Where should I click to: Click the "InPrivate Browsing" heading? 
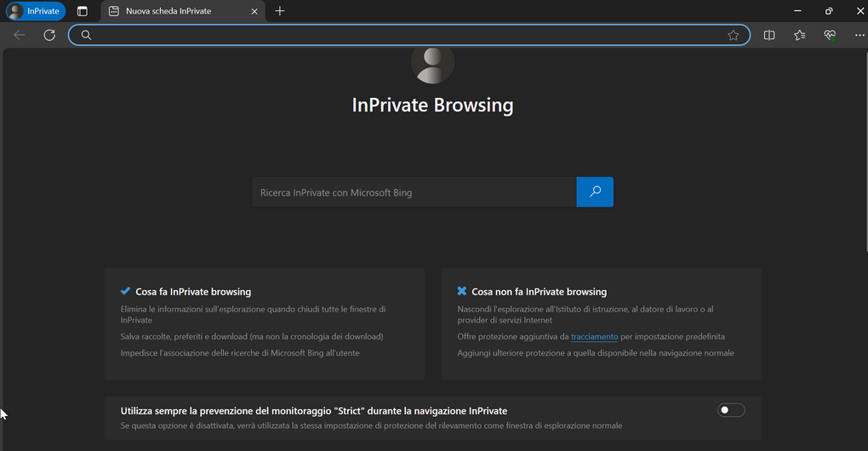click(432, 106)
